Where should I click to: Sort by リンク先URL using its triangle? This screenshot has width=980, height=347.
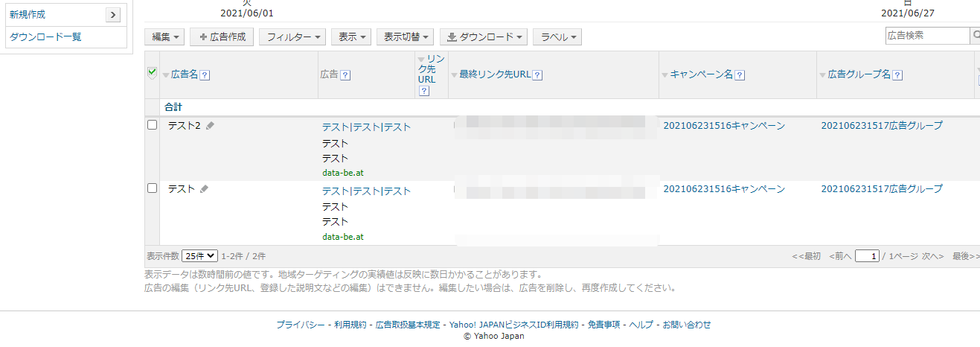[x=421, y=60]
